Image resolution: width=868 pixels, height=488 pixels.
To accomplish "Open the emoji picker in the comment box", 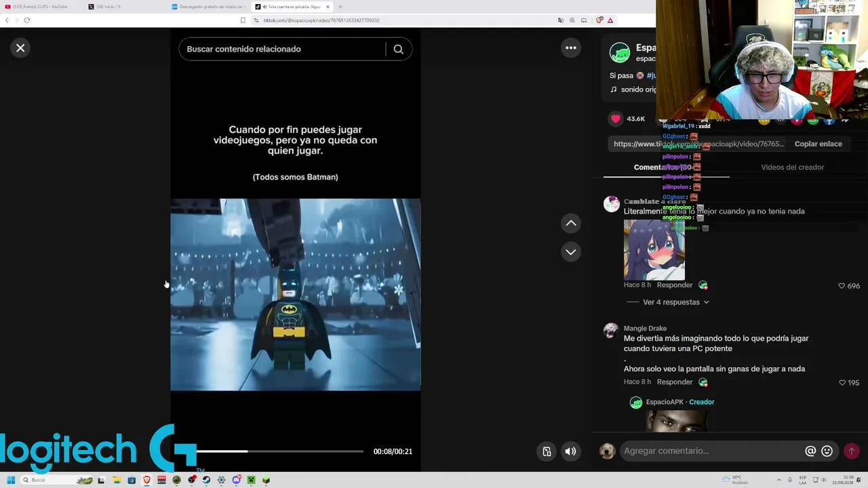I will [x=827, y=451].
